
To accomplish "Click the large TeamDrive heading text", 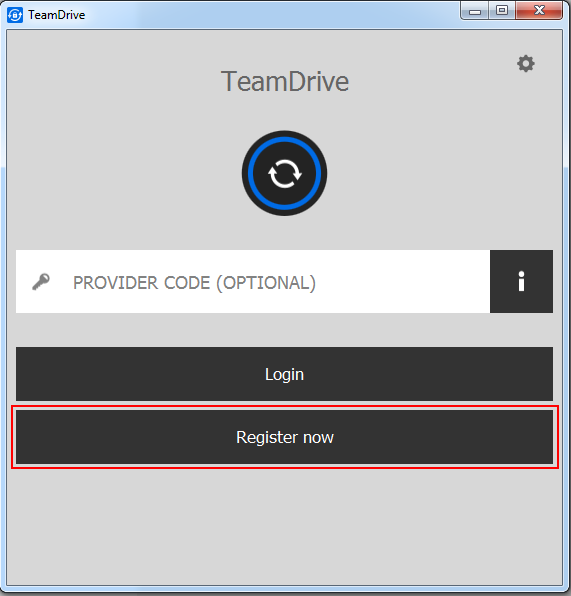I will pyautogui.click(x=285, y=81).
